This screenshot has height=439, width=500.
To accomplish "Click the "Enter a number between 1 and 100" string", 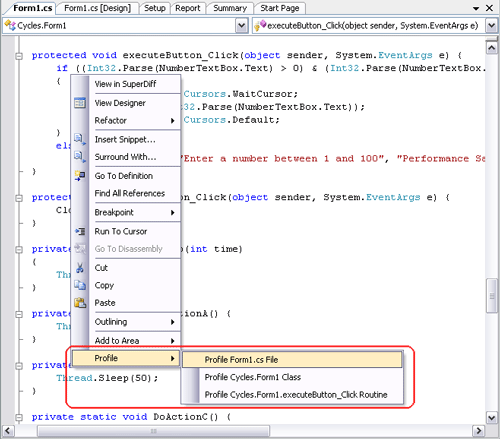I will [283, 159].
